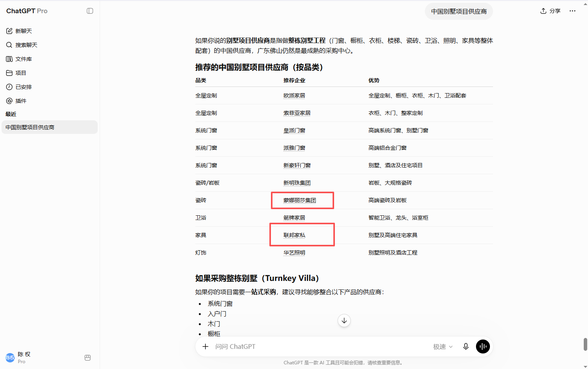The width and height of the screenshot is (588, 369).
Task: Click bullet item 木门
Action: 214,324
